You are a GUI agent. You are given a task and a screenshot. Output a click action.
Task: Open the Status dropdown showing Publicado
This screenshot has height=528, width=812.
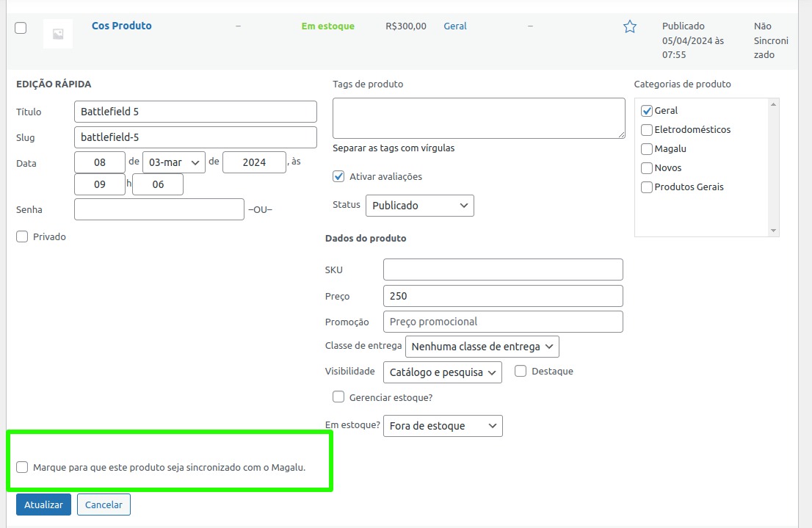coord(420,206)
